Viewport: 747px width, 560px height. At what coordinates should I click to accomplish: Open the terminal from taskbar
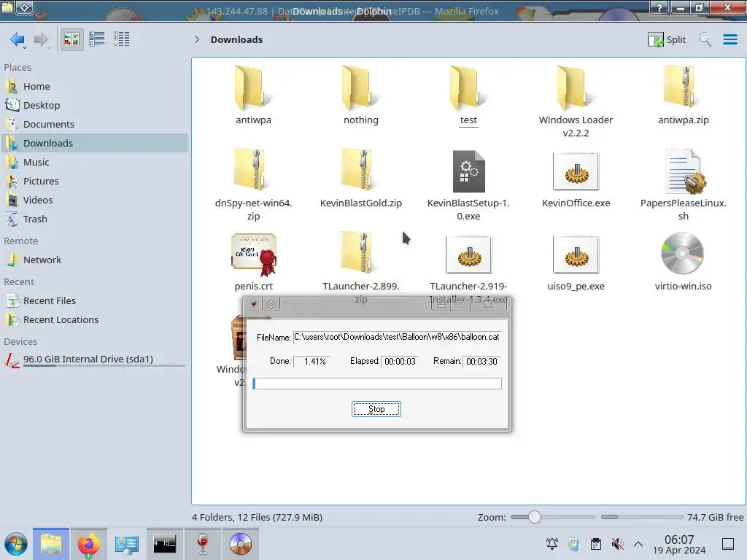(164, 544)
